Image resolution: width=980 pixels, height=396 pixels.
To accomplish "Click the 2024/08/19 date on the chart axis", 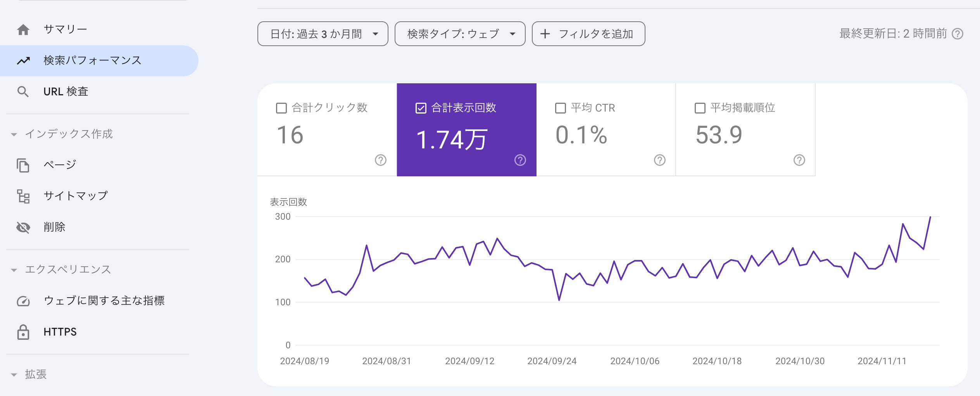I will [x=304, y=361].
